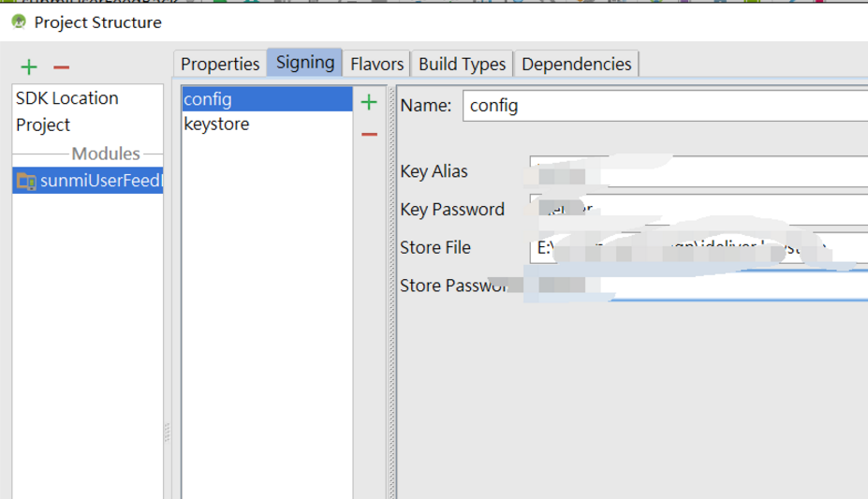The height and width of the screenshot is (499, 868).
Task: Remove the selected signing config with red minus
Action: click(x=369, y=135)
